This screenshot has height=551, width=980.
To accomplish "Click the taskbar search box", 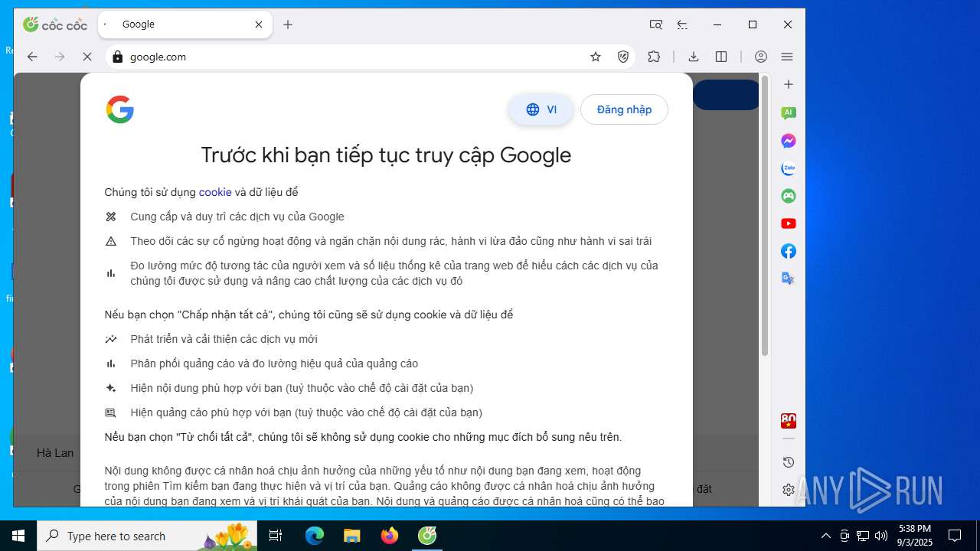I will (x=148, y=536).
